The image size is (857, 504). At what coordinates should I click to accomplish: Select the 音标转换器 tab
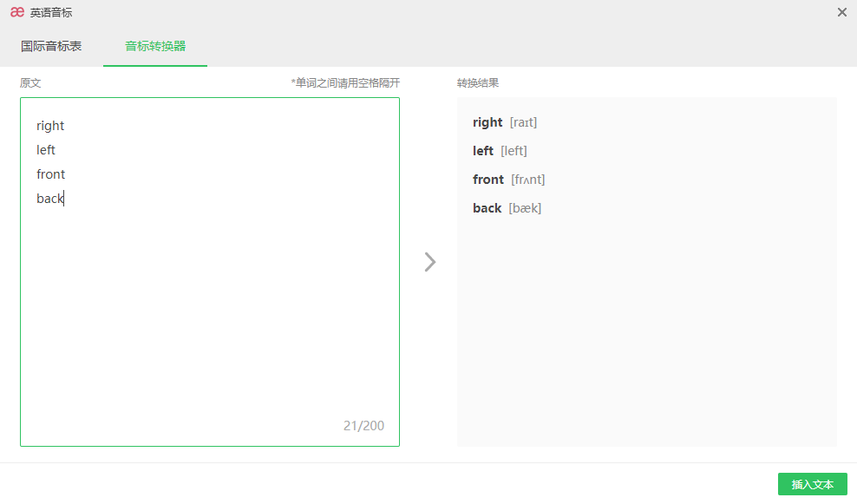[x=155, y=46]
